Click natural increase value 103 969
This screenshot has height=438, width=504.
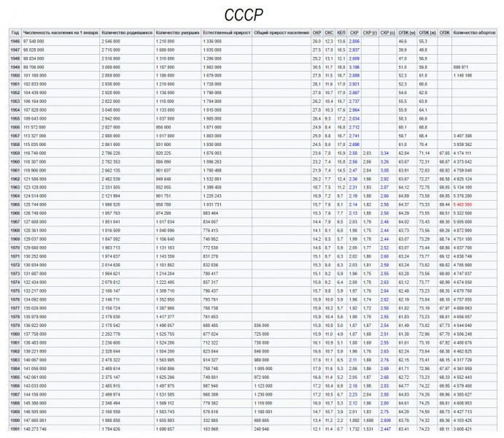tap(211, 429)
